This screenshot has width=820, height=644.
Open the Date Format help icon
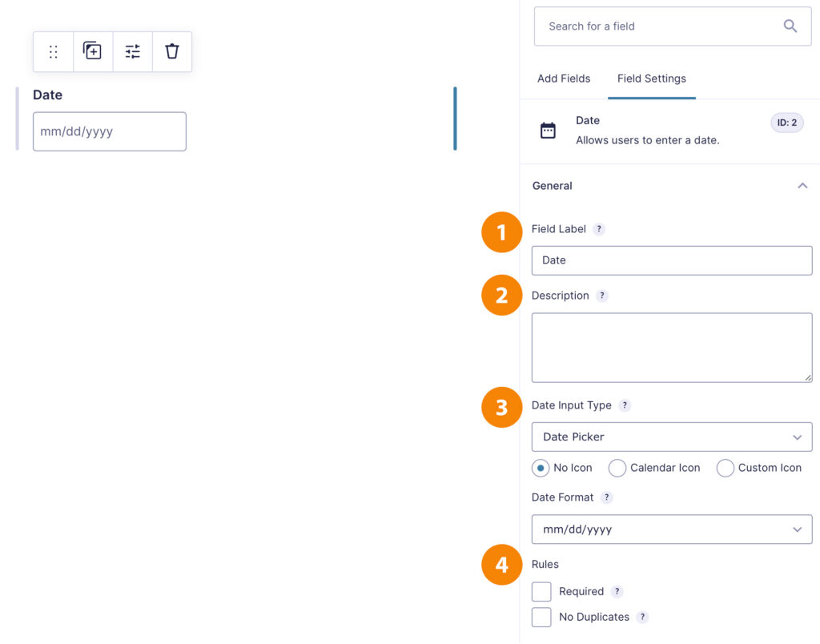click(606, 497)
